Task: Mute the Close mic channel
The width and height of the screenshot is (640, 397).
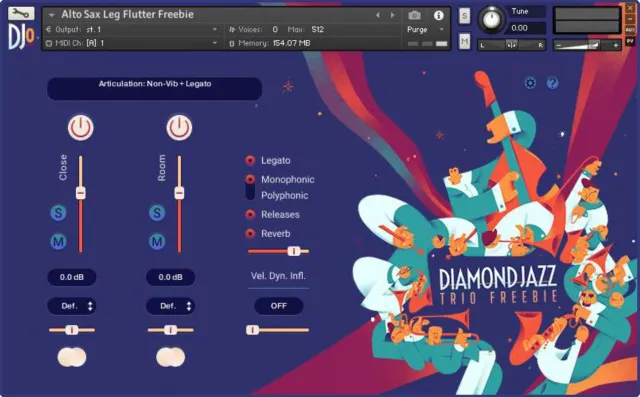Action: (58, 242)
